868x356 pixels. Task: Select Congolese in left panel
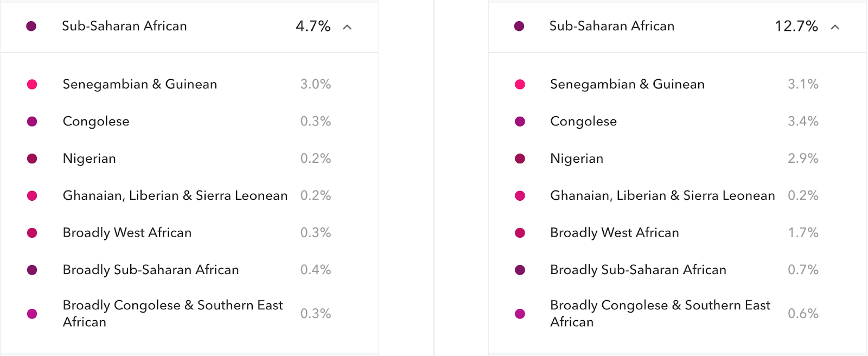pyautogui.click(x=96, y=122)
